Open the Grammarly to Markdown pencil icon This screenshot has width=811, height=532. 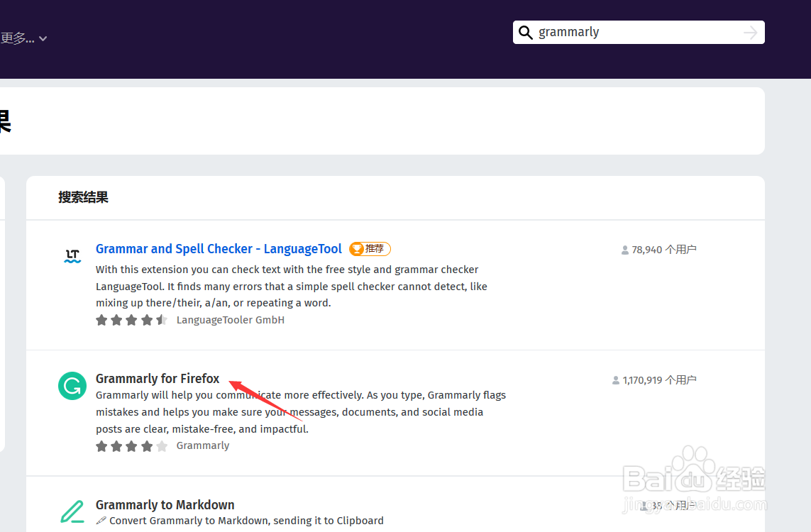(72, 511)
